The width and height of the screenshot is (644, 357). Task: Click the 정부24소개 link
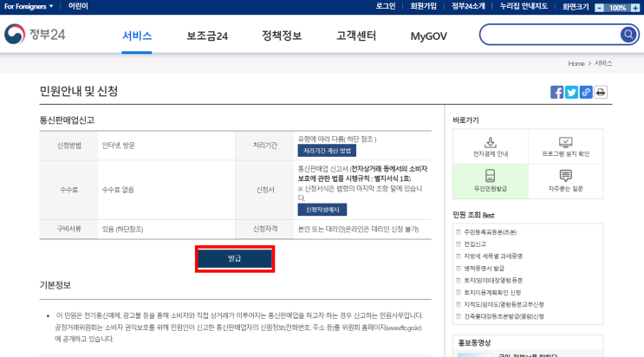(468, 7)
